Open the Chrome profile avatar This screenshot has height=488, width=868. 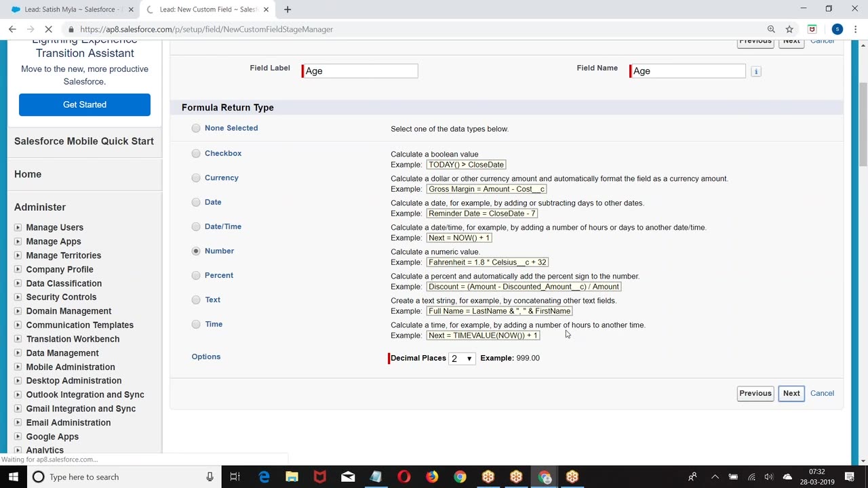pyautogui.click(x=837, y=29)
